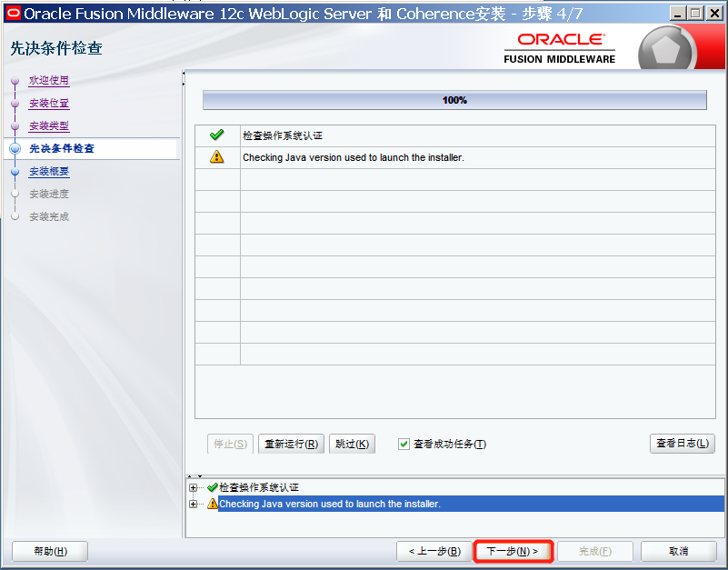Go to the 安装概要 step
728x570 pixels.
(x=49, y=172)
